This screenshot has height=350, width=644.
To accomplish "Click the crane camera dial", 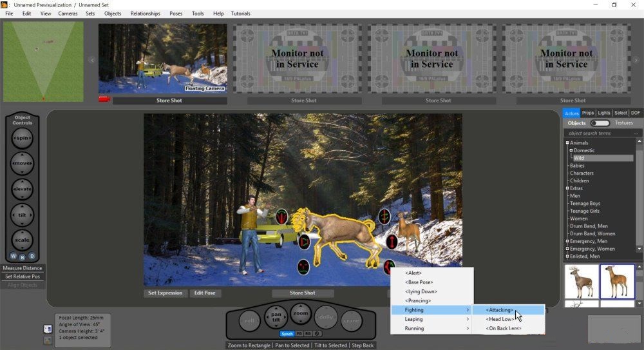I will (x=352, y=320).
